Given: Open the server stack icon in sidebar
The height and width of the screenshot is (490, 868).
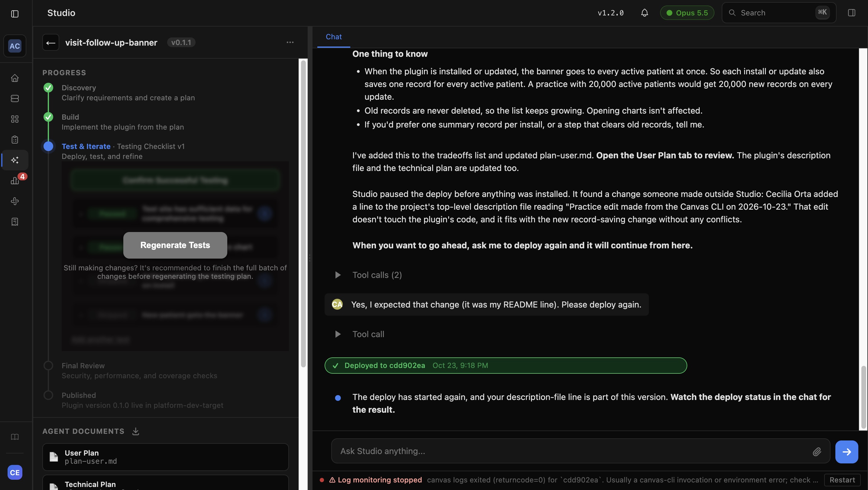Looking at the screenshot, I should 15,98.
